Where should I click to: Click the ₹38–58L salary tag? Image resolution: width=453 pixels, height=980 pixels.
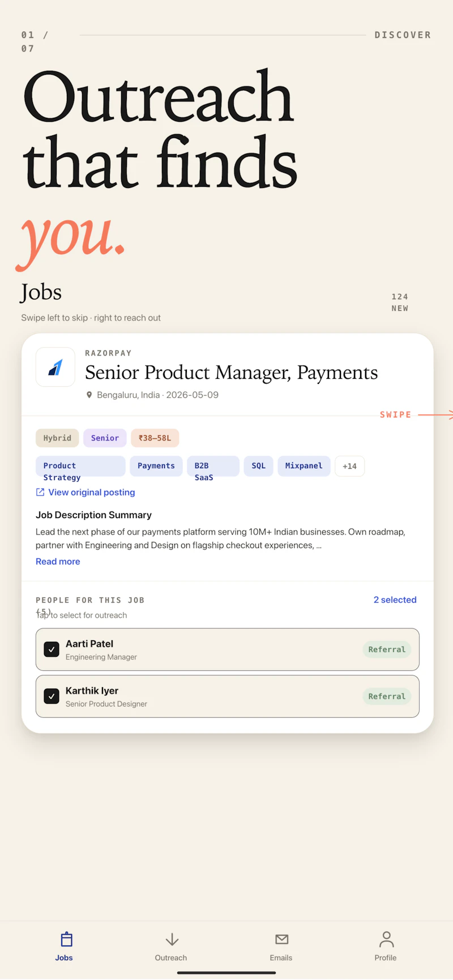point(155,438)
